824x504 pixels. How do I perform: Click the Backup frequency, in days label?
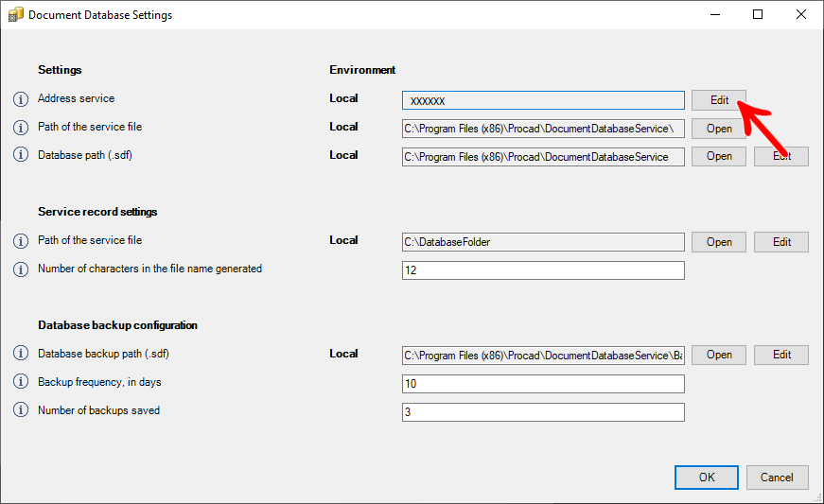click(100, 382)
